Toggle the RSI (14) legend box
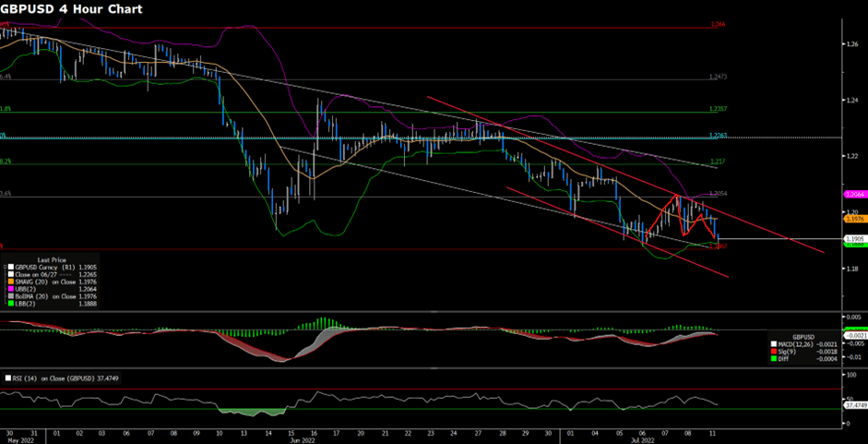The height and width of the screenshot is (444, 868). tap(7, 378)
